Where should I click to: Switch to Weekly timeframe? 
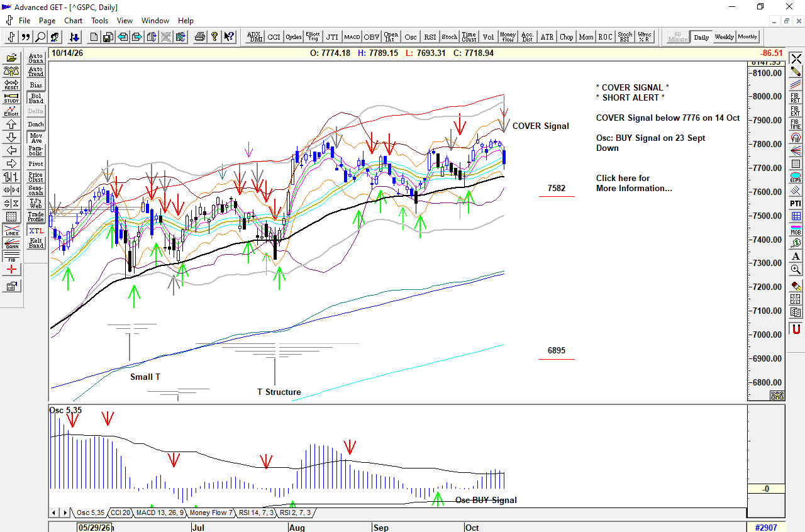(724, 37)
